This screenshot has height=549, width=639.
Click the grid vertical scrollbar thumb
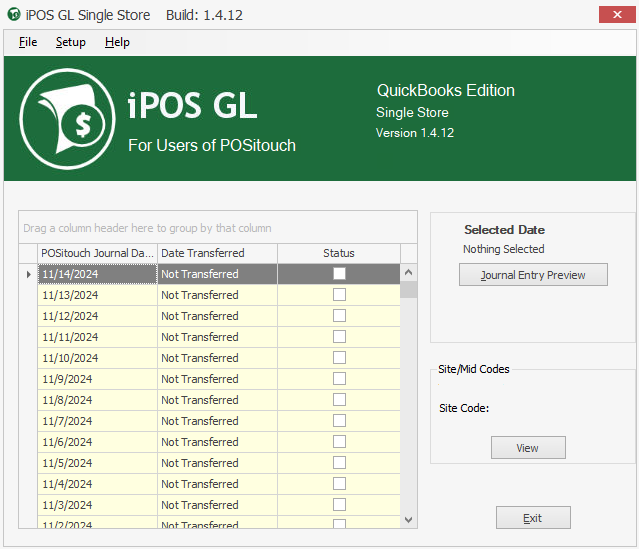pyautogui.click(x=409, y=290)
